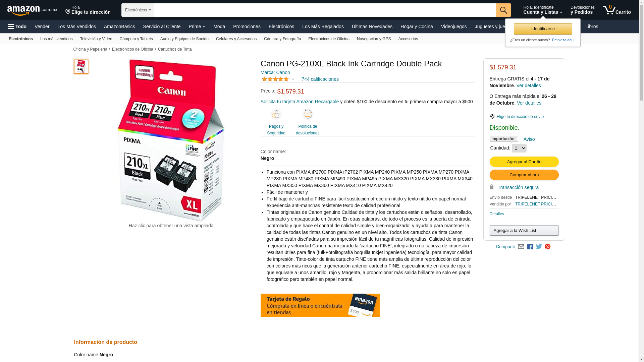This screenshot has width=644, height=362.
Task: Open the Todo hamburger menu
Action: (17, 26)
